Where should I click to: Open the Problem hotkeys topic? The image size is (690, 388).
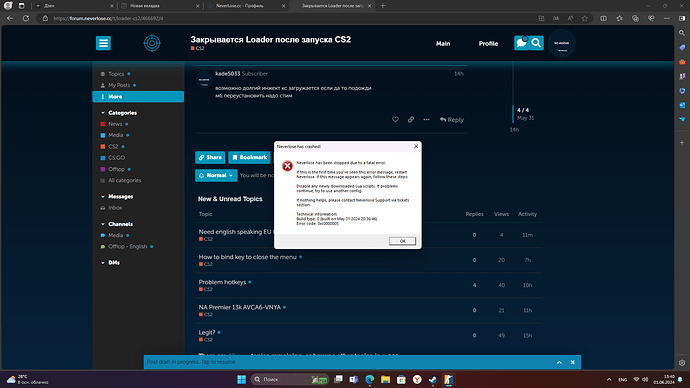[222, 282]
